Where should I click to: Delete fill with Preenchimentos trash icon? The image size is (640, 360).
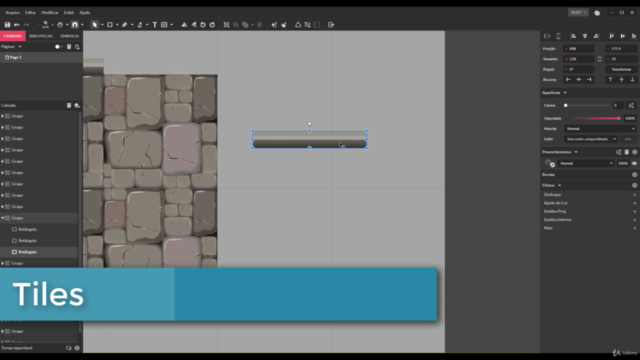[627, 152]
